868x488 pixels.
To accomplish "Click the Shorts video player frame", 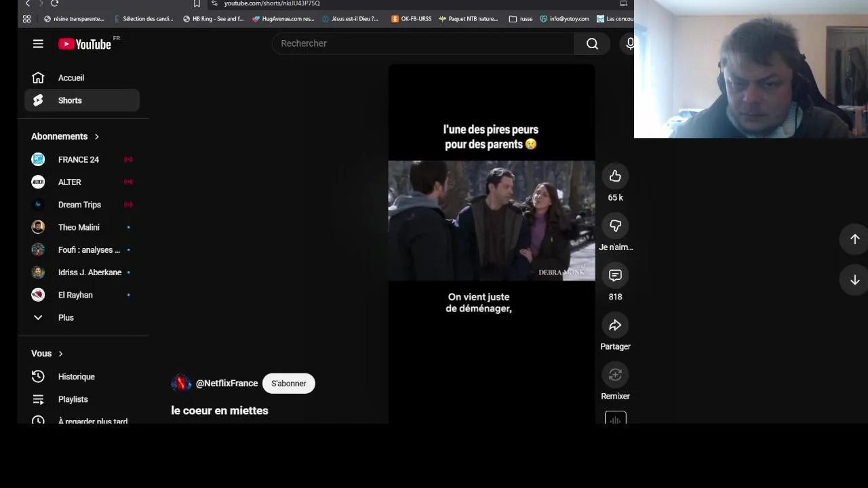I will [492, 244].
